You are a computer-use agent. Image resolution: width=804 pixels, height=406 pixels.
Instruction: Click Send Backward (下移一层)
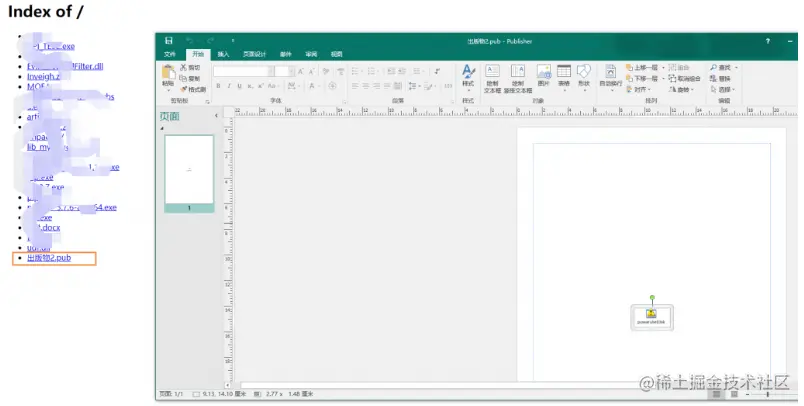point(642,78)
